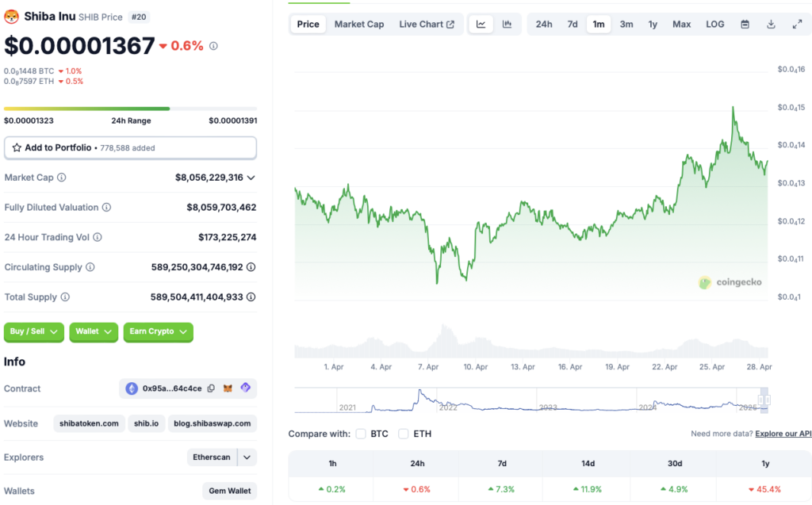Viewport: 812px width, 505px height.
Task: Download the chart data
Action: [771, 25]
